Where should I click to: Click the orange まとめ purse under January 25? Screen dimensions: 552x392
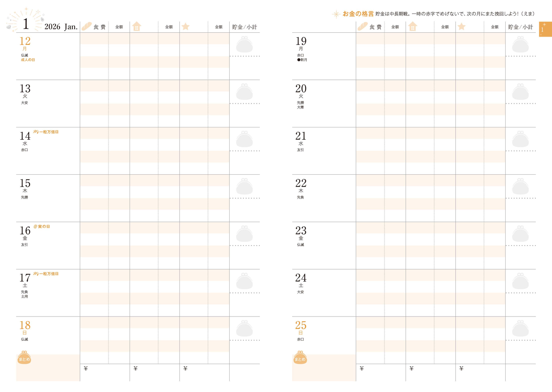(x=300, y=357)
